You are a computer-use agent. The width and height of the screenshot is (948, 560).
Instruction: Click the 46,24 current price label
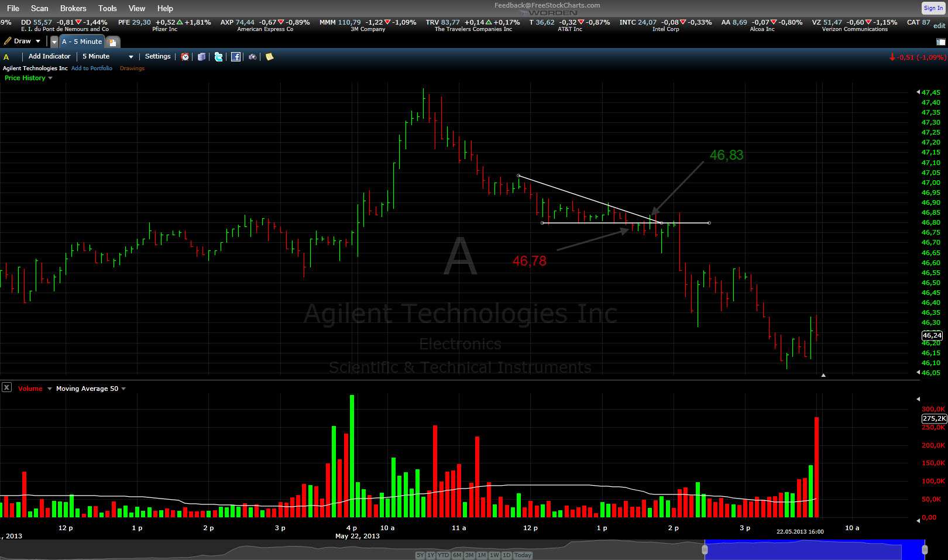[x=932, y=335]
